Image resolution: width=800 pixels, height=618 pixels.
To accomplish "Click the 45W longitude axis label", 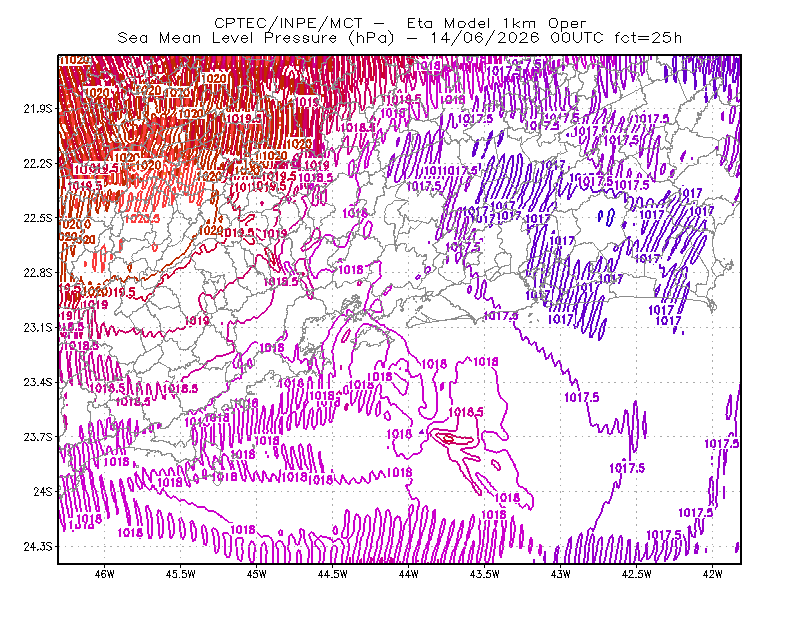I will tap(257, 574).
